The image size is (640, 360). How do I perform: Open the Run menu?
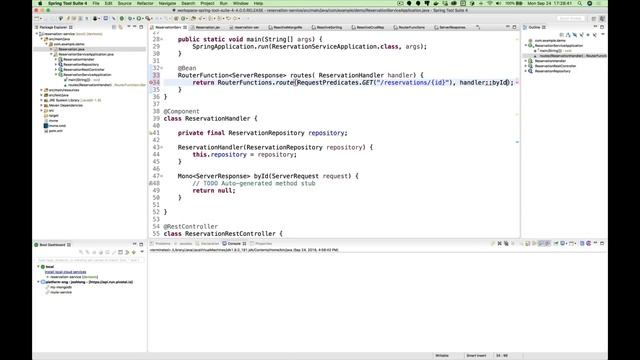coord(223,3)
